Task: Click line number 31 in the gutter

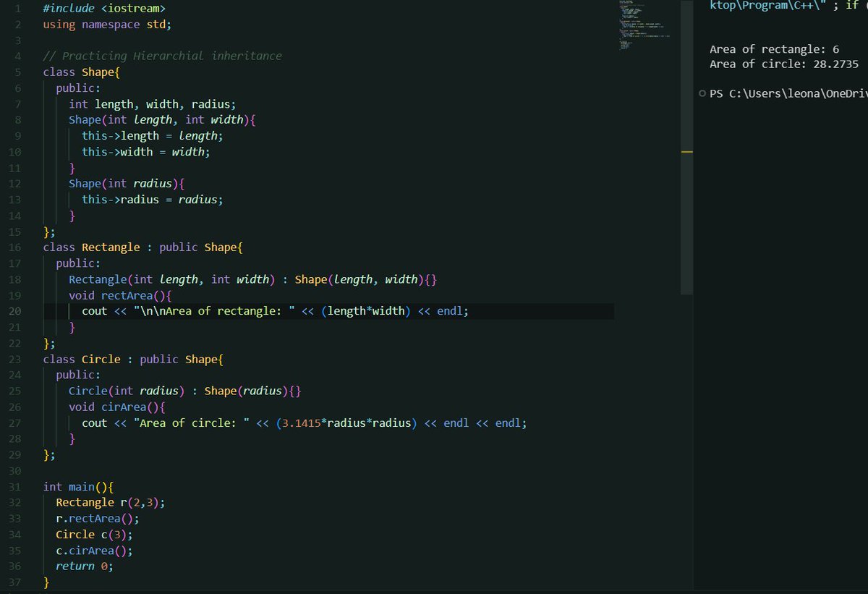Action: tap(16, 486)
